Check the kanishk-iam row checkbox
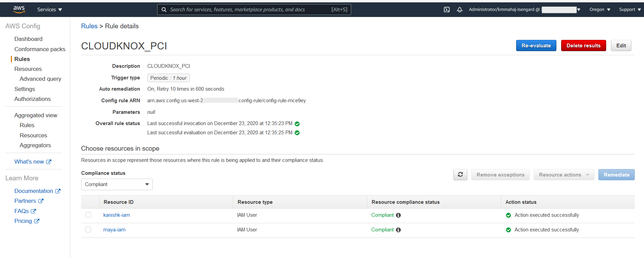The height and width of the screenshot is (258, 644). [x=88, y=215]
